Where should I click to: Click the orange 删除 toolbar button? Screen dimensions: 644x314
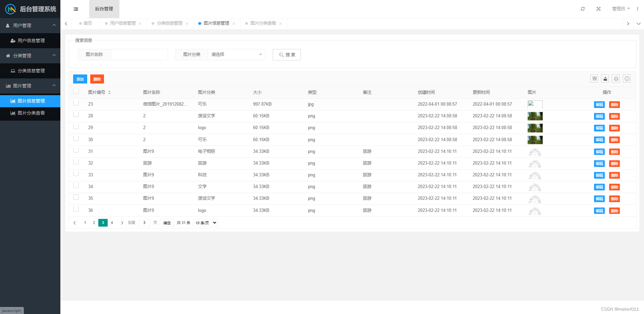(x=97, y=79)
